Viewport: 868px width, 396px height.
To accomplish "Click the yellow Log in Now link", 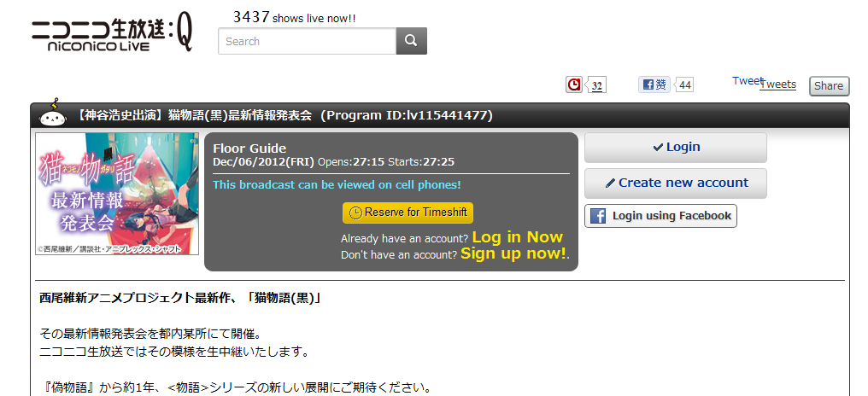I will tap(517, 237).
